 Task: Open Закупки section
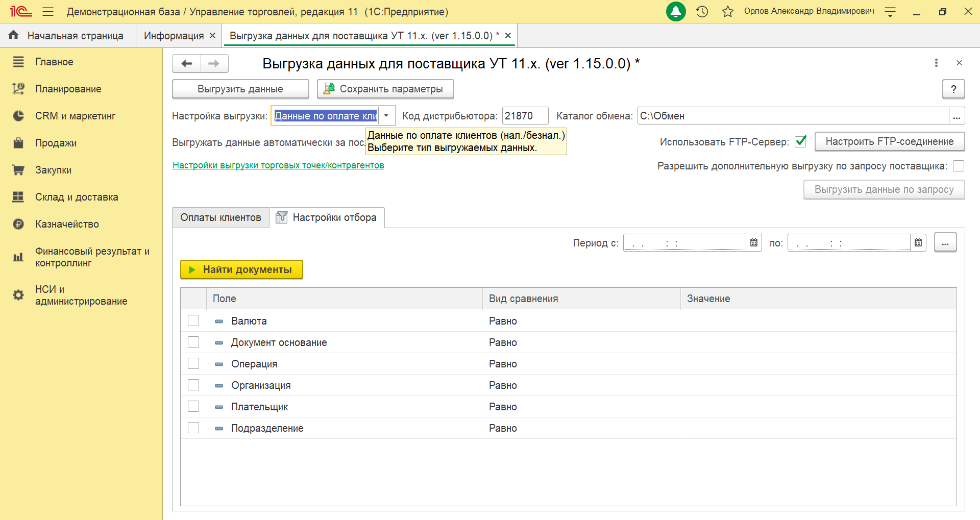pos(53,170)
